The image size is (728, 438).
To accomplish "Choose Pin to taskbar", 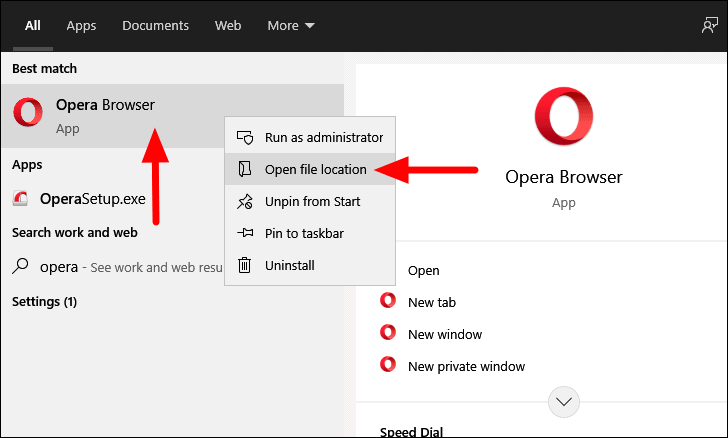I will click(310, 233).
